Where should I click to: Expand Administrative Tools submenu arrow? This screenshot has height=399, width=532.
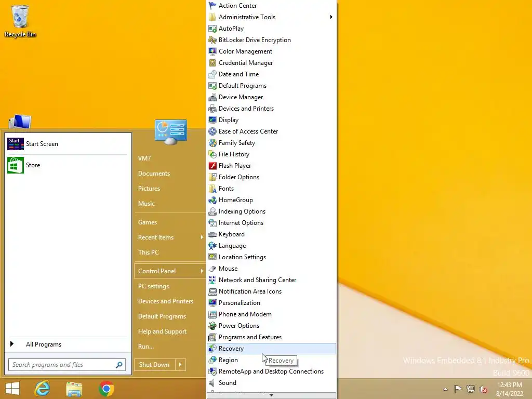tap(331, 17)
